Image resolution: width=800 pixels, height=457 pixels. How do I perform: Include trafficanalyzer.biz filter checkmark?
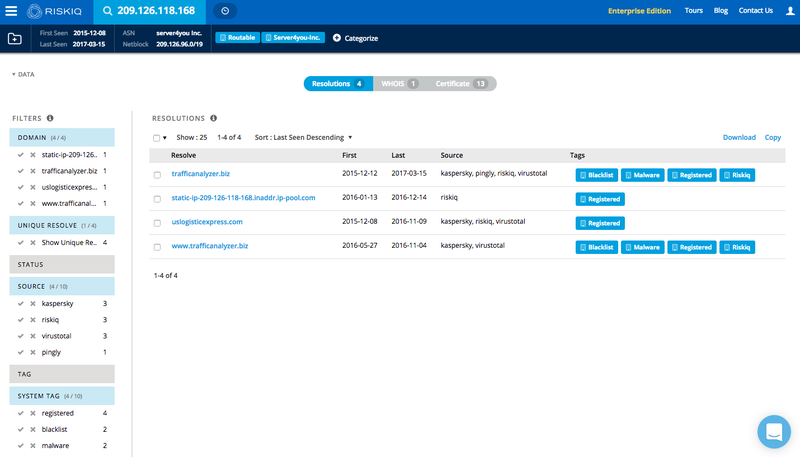(20, 171)
